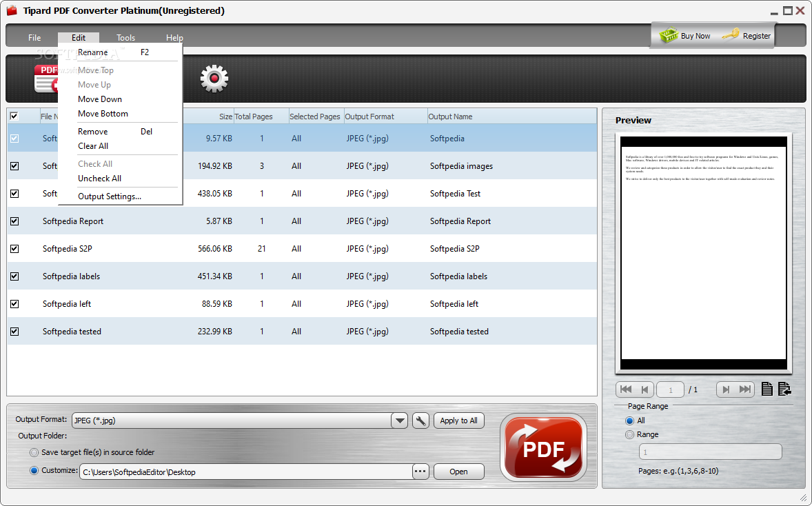Click the Register key icon

pyautogui.click(x=730, y=34)
